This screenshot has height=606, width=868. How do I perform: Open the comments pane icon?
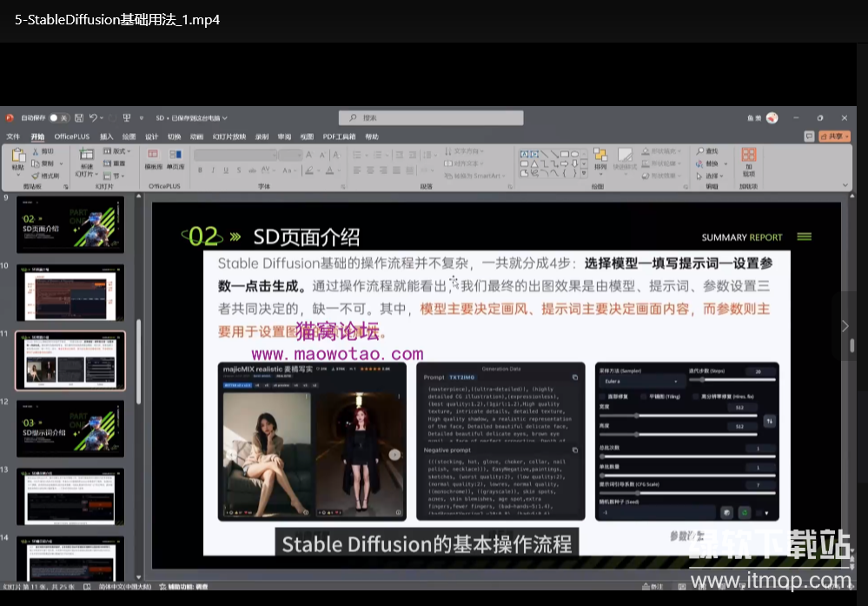[809, 137]
